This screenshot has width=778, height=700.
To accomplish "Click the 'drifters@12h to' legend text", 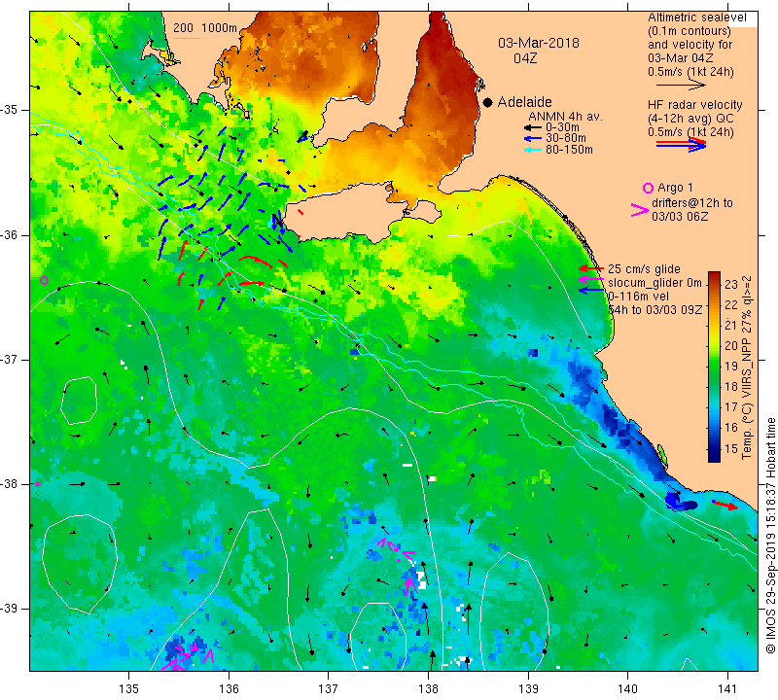I will 692,203.
